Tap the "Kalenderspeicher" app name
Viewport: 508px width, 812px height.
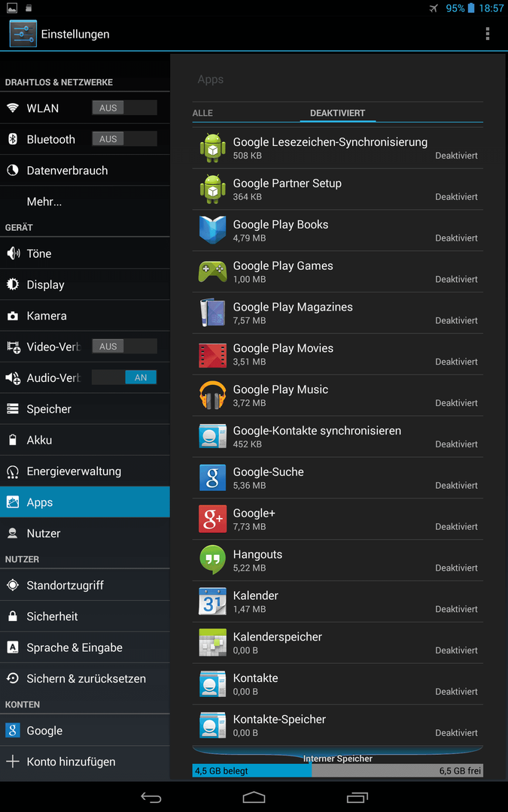click(277, 637)
